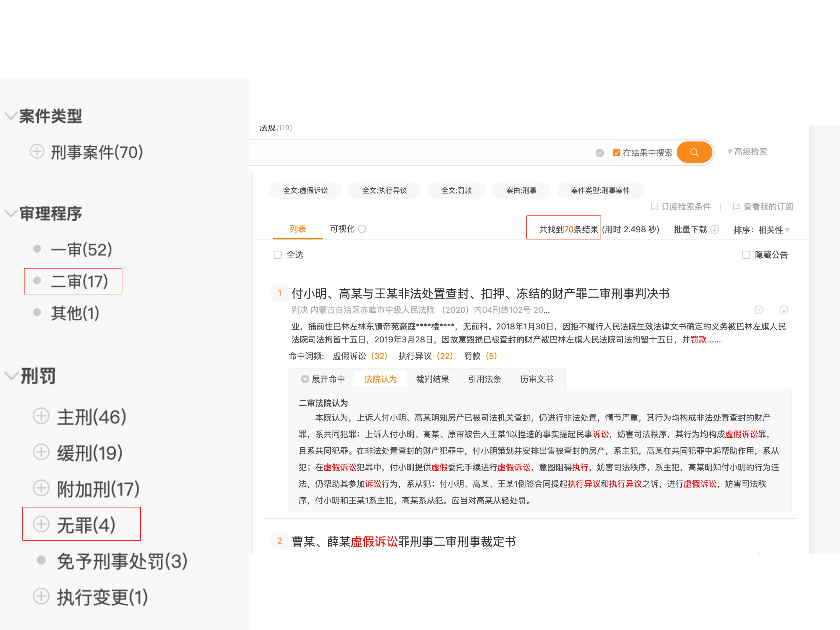Click the 批量下载 download icon
Image resolution: width=840 pixels, height=630 pixels.
click(x=714, y=229)
